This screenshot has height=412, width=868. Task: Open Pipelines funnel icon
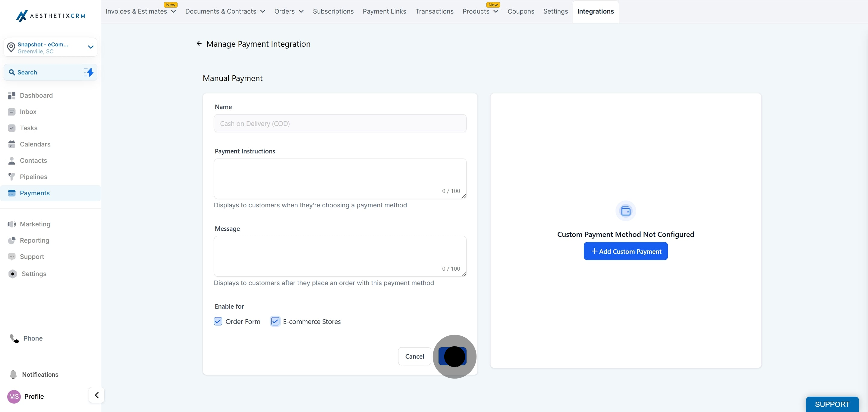tap(12, 177)
